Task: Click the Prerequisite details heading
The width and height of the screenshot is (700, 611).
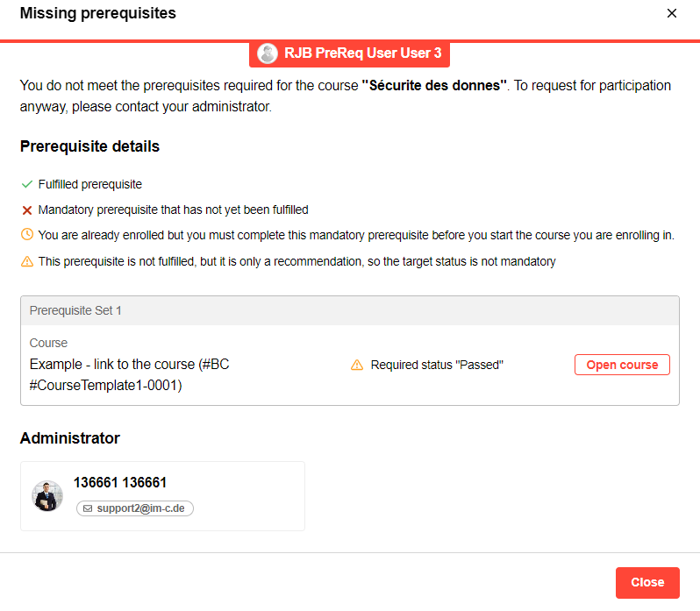Action: coord(89,146)
